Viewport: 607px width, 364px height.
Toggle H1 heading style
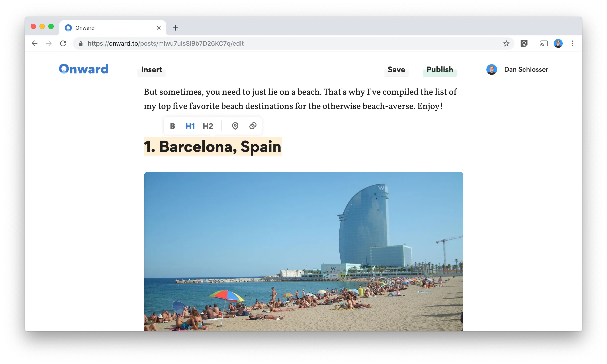click(x=190, y=126)
